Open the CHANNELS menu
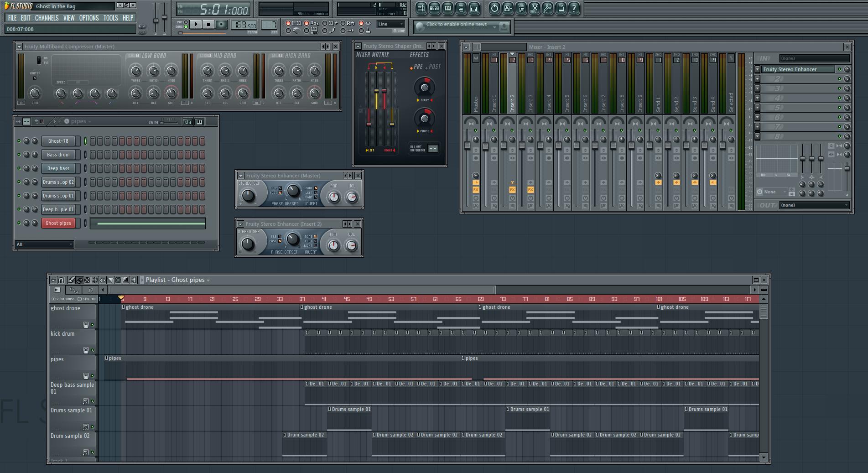 (47, 18)
